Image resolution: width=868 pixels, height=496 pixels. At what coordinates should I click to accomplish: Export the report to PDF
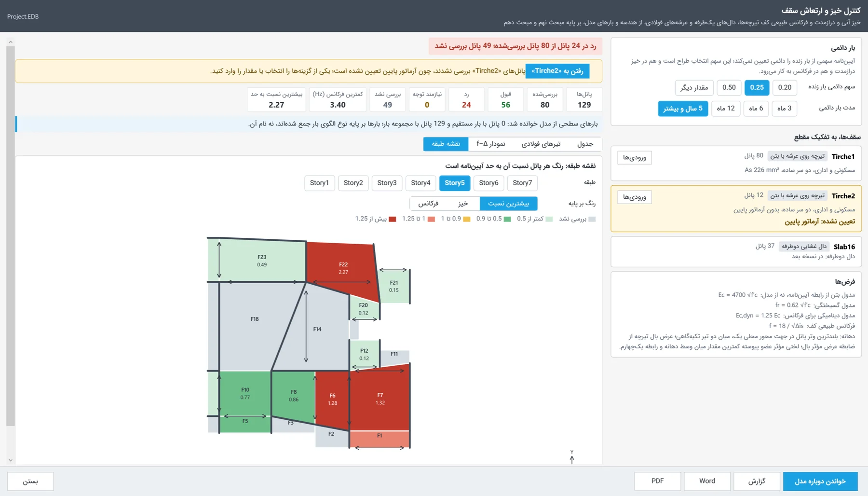coord(657,481)
